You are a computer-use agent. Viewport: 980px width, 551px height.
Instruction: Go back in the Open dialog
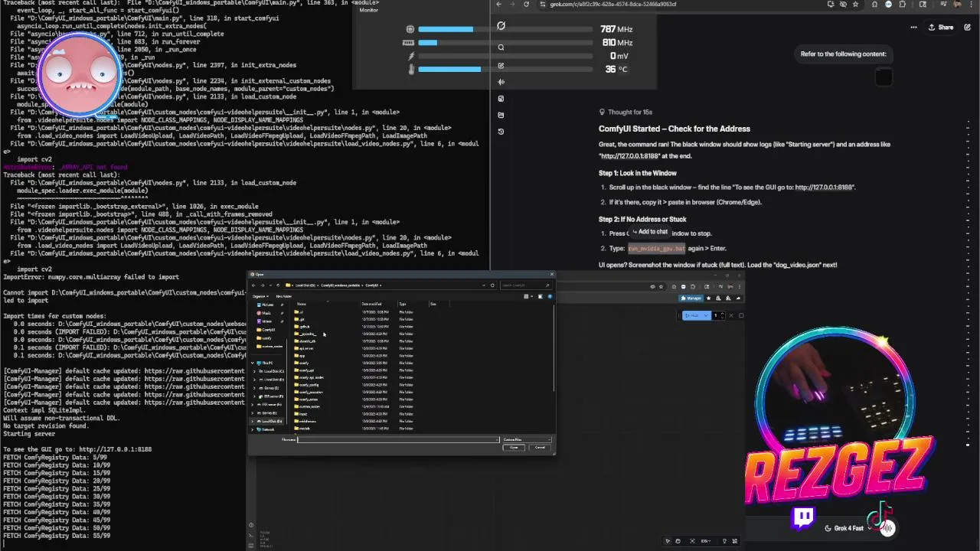click(x=253, y=285)
